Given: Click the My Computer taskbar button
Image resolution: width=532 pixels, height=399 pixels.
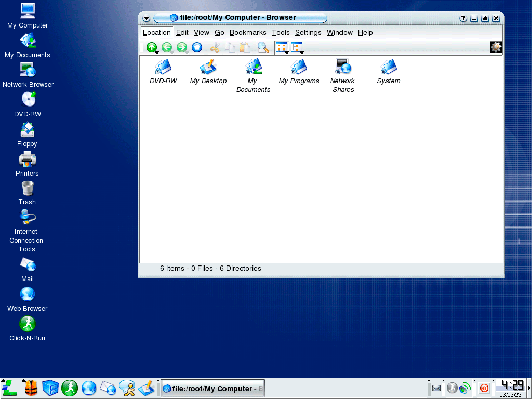Looking at the screenshot, I should (212, 389).
